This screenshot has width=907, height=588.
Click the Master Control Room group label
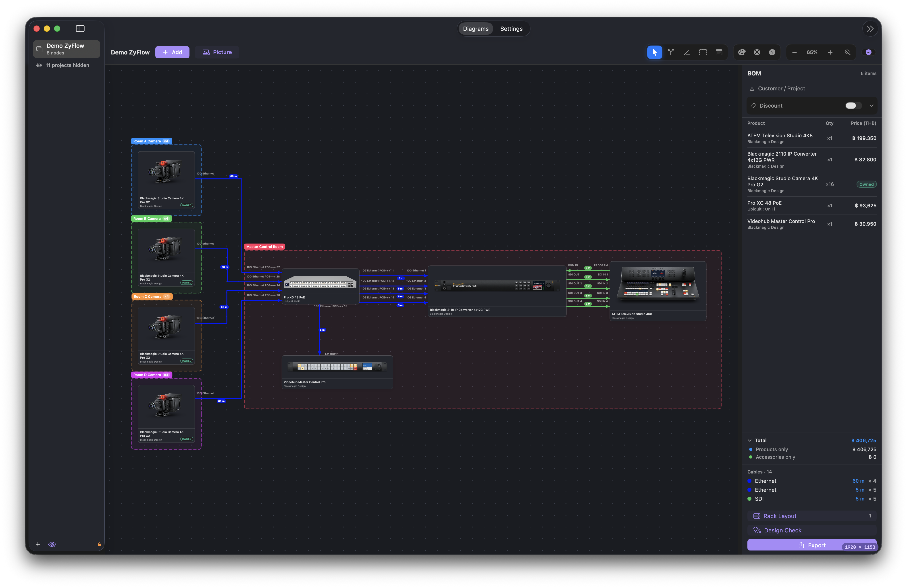(x=264, y=246)
